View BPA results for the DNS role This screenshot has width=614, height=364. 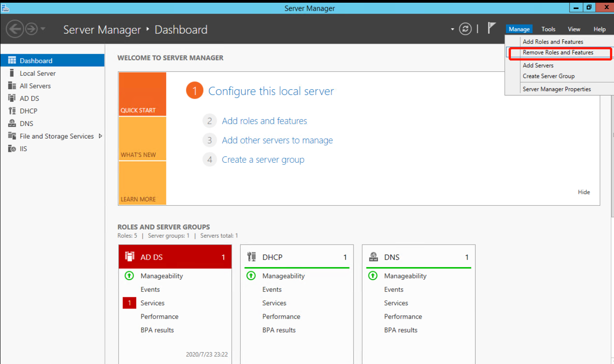(401, 330)
